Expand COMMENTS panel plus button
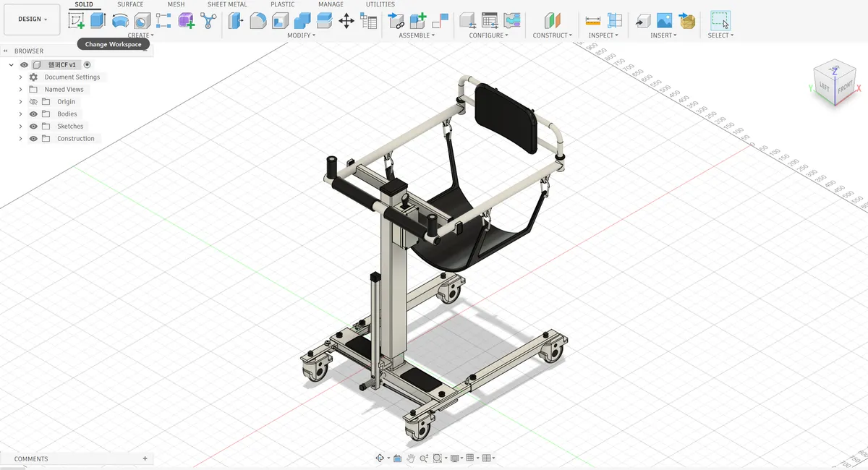This screenshot has width=868, height=470. click(x=145, y=458)
